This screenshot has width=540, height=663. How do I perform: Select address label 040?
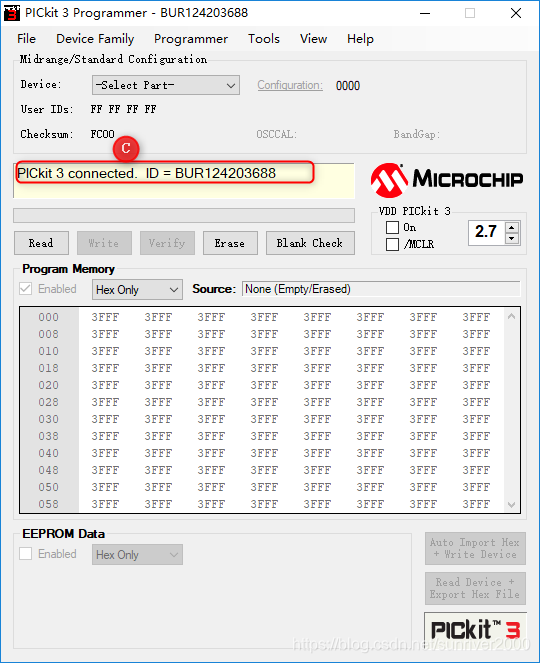(49, 453)
